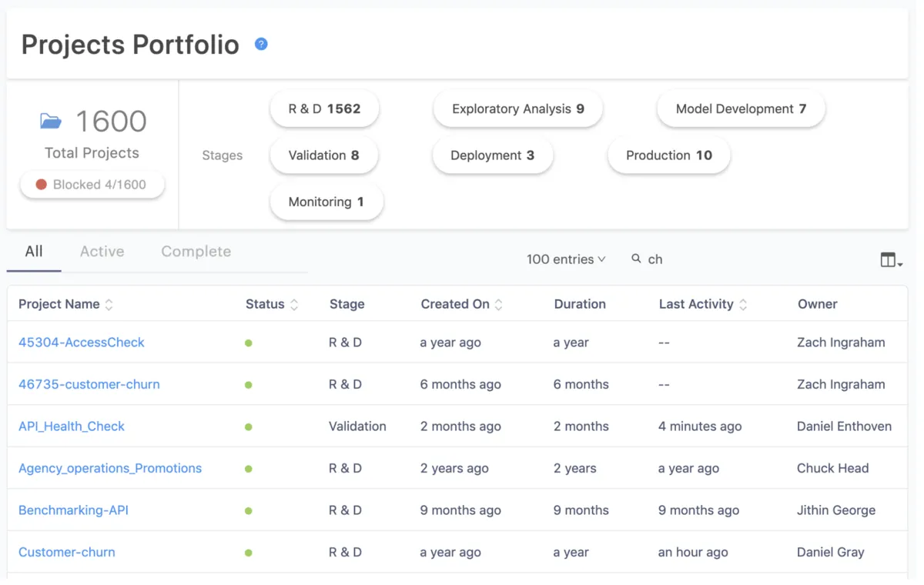Sort by Created On column arrows
Image resolution: width=924 pixels, height=585 pixels.
pyautogui.click(x=499, y=305)
